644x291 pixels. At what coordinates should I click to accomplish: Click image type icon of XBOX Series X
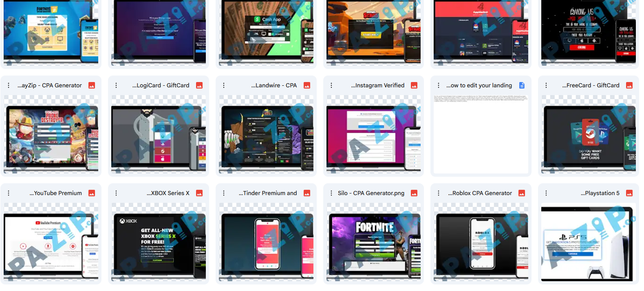(199, 193)
